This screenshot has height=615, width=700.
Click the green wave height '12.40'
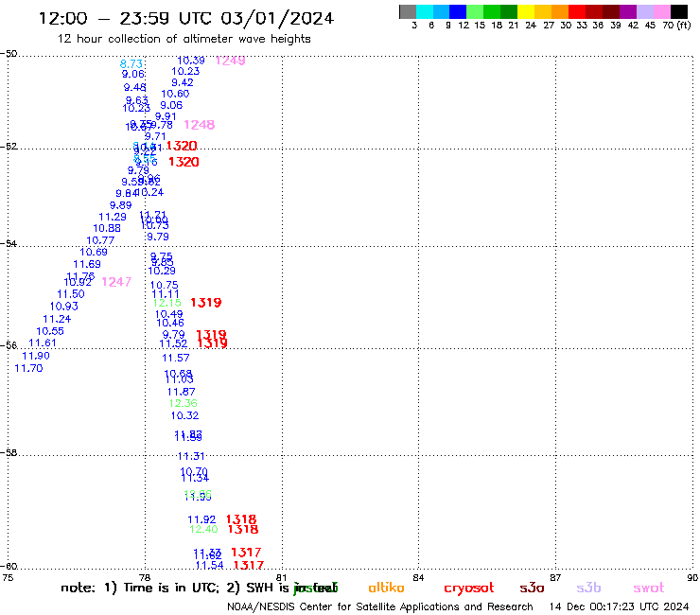203,529
